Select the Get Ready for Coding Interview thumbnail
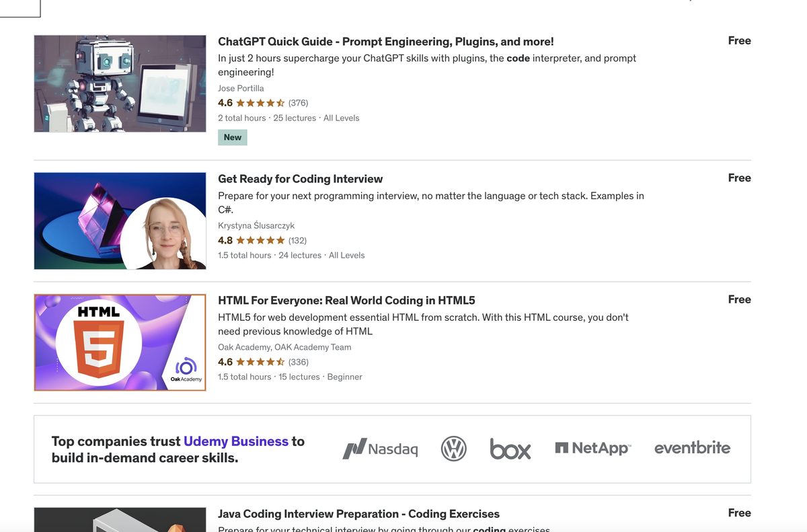This screenshot has height=532, width=807. coord(120,221)
